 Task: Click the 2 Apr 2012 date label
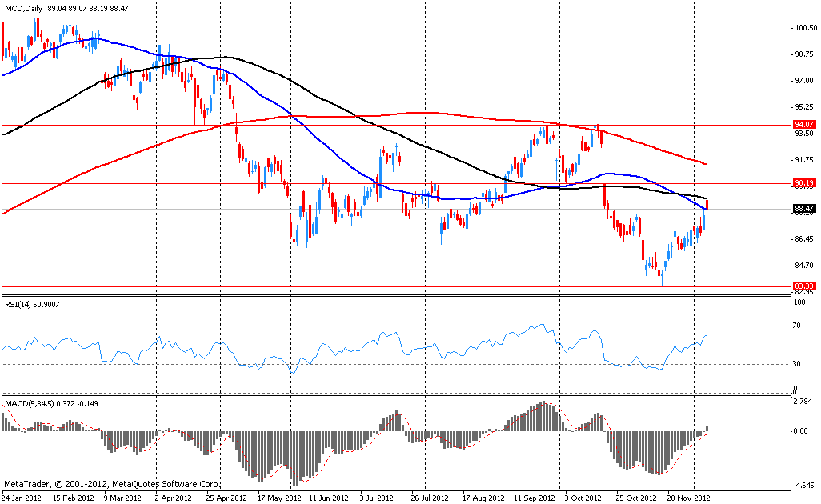pyautogui.click(x=174, y=498)
